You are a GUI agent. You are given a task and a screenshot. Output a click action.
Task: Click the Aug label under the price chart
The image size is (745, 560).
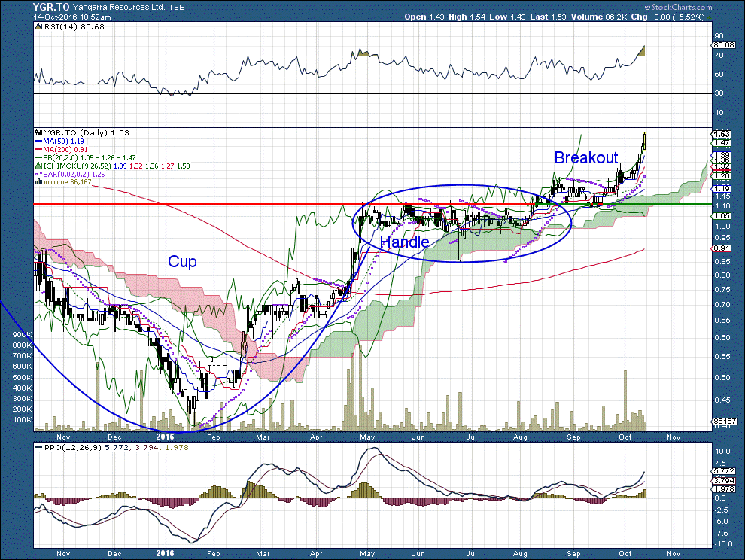pos(520,437)
